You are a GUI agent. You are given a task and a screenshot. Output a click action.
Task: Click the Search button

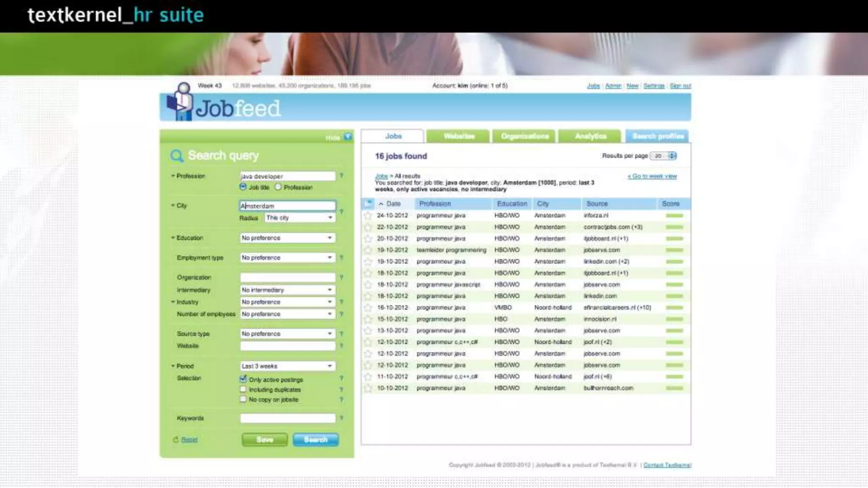pos(316,440)
